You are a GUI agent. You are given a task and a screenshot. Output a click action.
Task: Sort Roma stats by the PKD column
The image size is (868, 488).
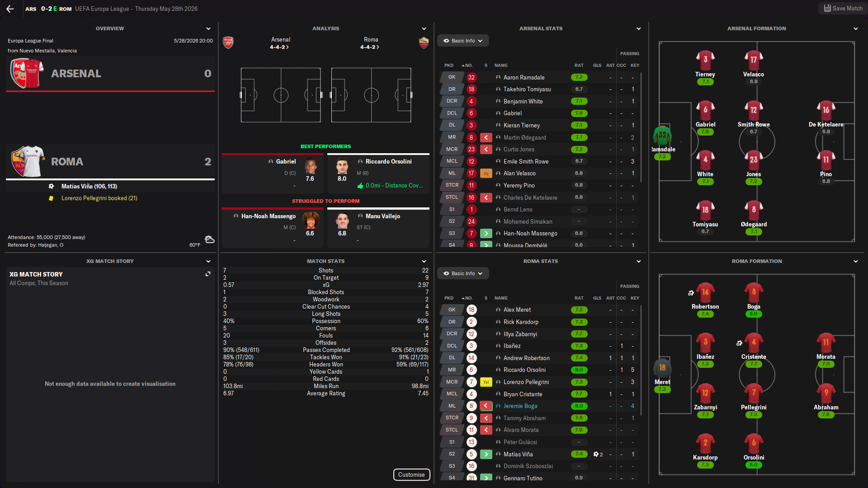(448, 298)
